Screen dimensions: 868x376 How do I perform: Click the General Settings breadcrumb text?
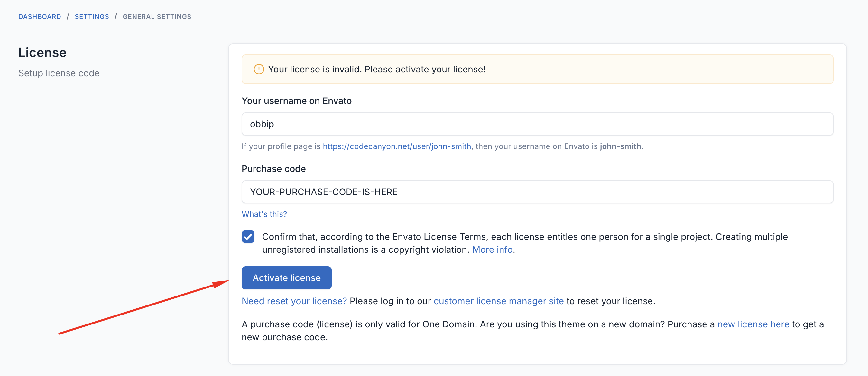point(157,16)
